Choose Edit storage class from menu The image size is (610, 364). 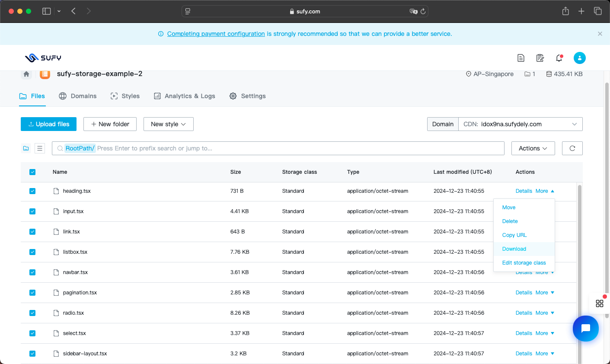click(x=524, y=263)
